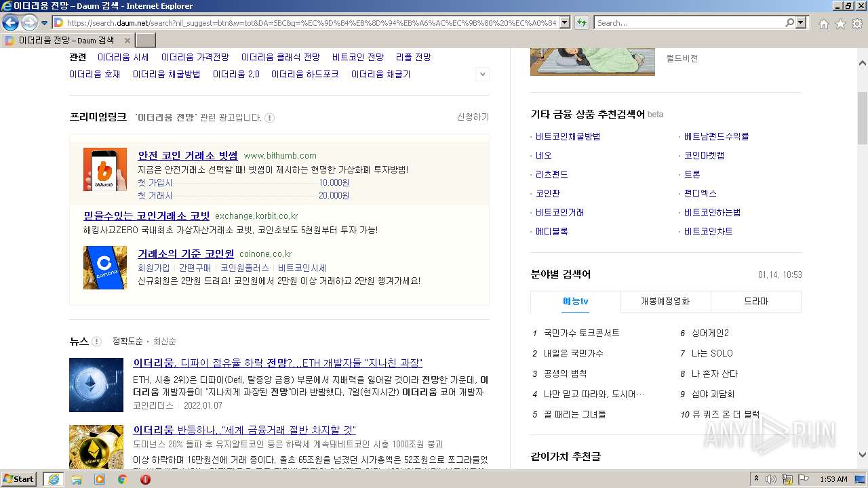Open ranked item 국민가수 토크콘서트
This screenshot has height=488, width=868.
tap(582, 333)
